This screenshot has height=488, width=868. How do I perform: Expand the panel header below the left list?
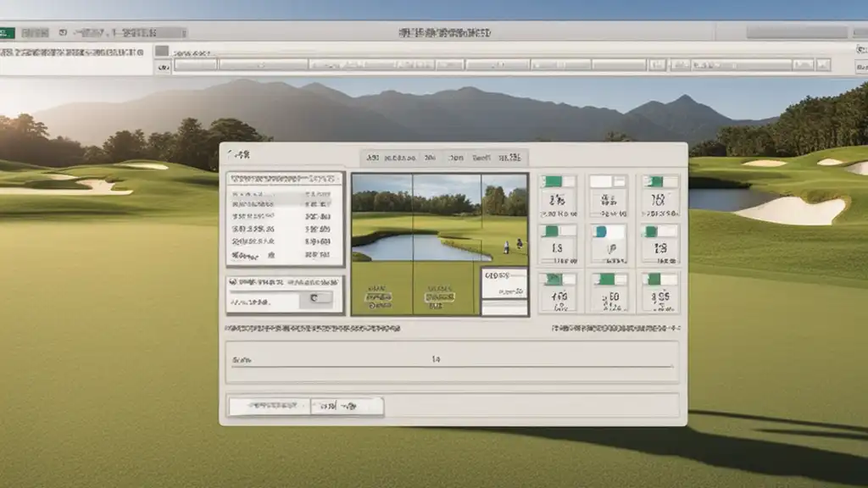[284, 281]
